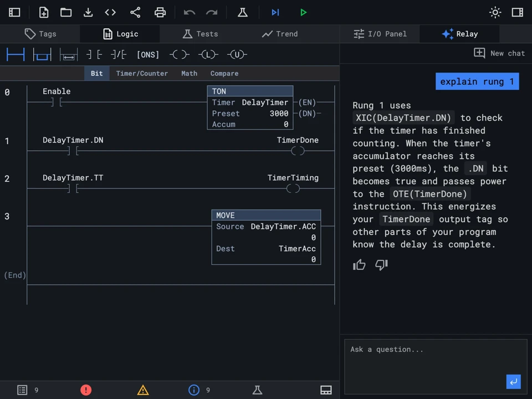
Task: Create a new file with the plus icon
Action: (x=44, y=13)
